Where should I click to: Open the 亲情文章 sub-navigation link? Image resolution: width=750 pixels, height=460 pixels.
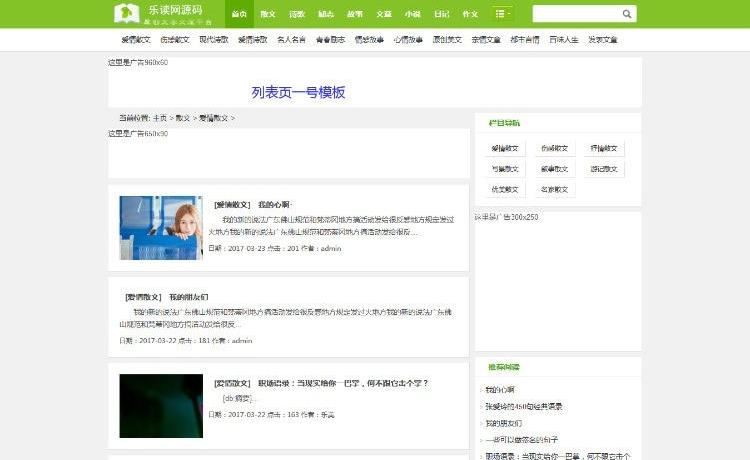coord(486,40)
